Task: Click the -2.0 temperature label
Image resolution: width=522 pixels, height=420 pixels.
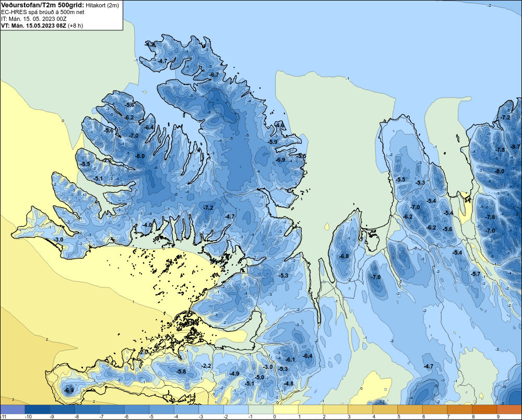Action: pyautogui.click(x=144, y=352)
